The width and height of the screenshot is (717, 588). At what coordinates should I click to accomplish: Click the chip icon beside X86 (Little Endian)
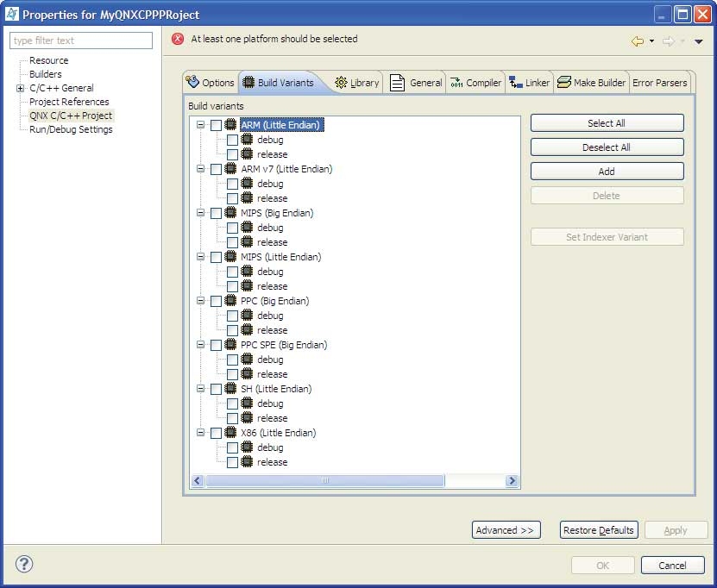[230, 433]
